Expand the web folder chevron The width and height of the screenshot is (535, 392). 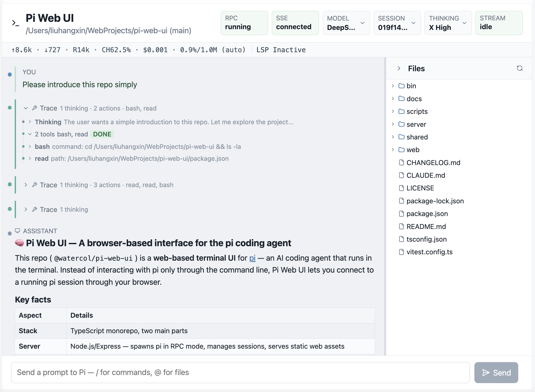coord(393,150)
